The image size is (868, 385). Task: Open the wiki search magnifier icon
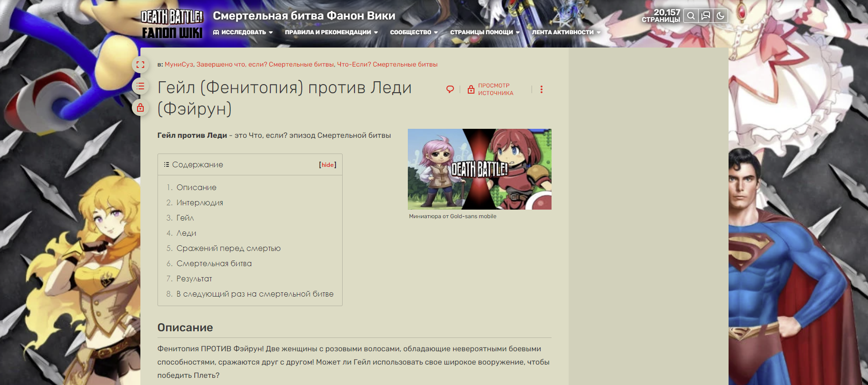coord(691,16)
